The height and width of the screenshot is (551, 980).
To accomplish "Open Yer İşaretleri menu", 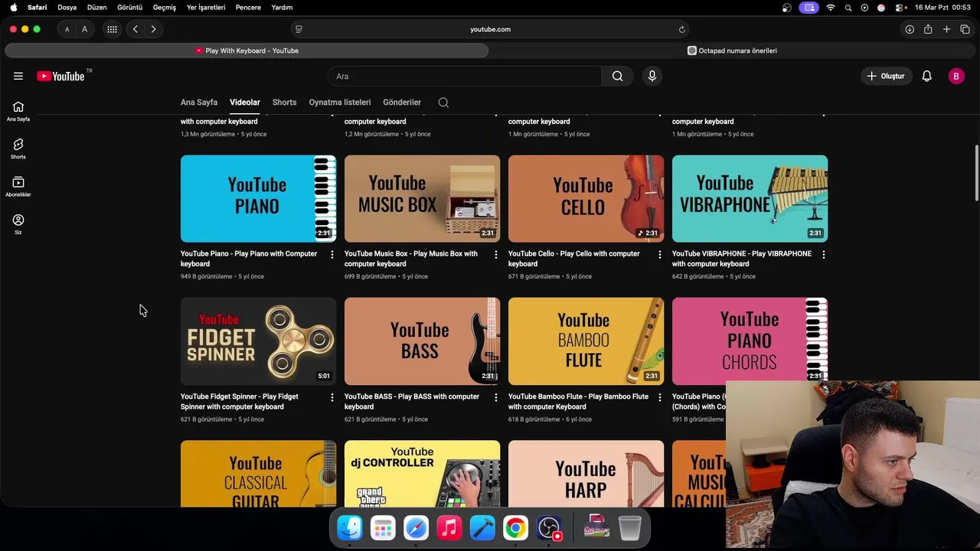I will (x=206, y=7).
